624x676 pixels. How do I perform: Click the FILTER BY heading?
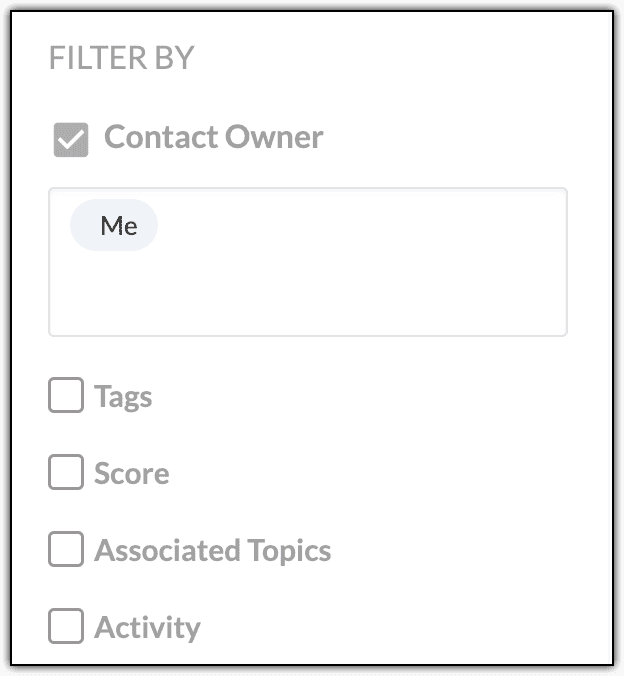(x=121, y=58)
